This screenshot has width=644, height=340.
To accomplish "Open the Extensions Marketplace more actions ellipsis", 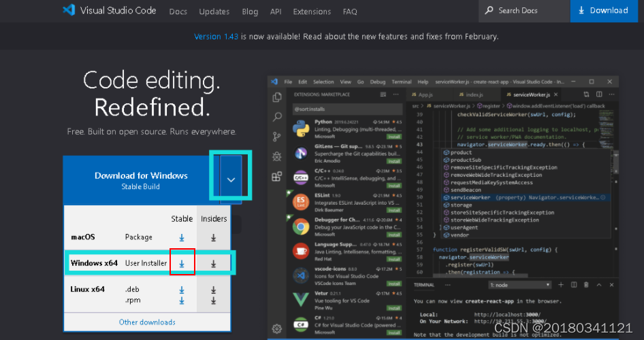I will click(x=396, y=95).
